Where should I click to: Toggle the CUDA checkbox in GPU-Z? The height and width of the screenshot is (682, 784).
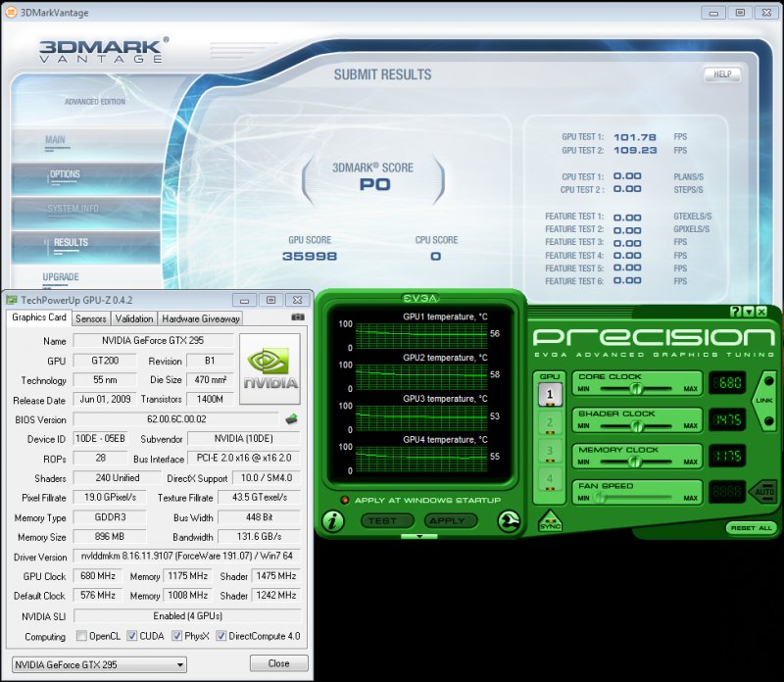coord(131,636)
